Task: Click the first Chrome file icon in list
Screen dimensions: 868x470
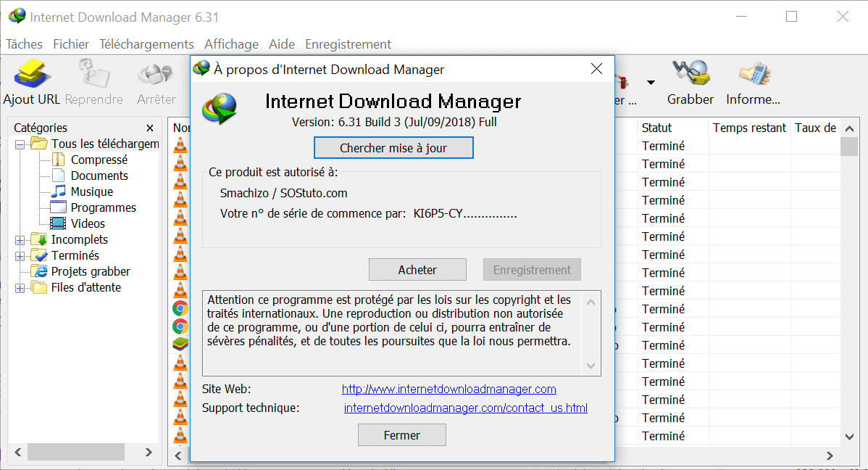Action: [180, 309]
